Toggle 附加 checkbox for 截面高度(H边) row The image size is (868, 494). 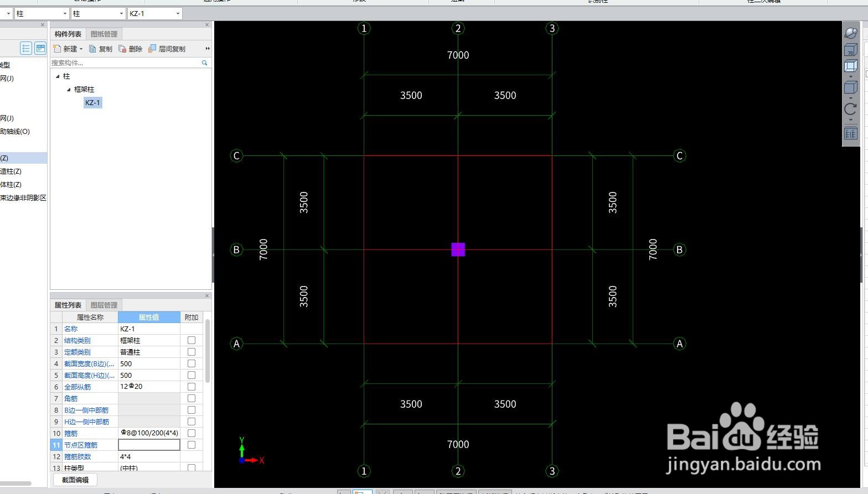coord(192,375)
